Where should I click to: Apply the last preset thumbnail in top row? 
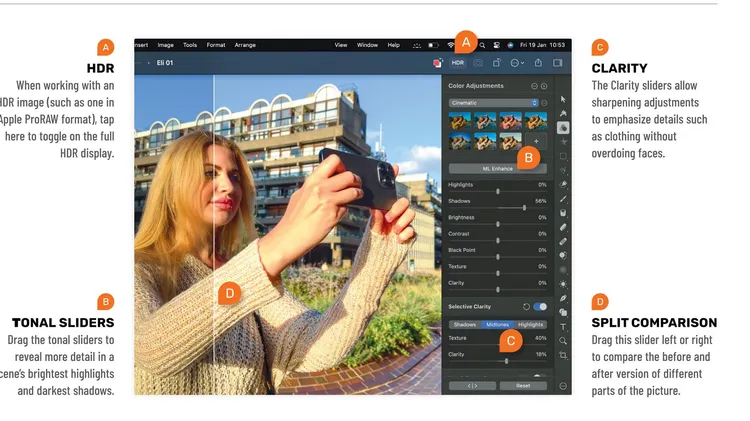pyautogui.click(x=536, y=121)
